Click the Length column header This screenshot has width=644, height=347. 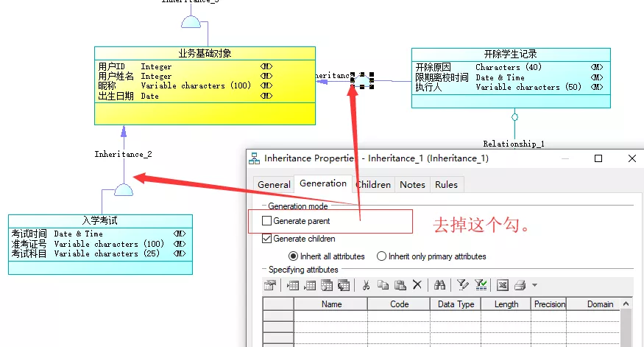tap(506, 304)
